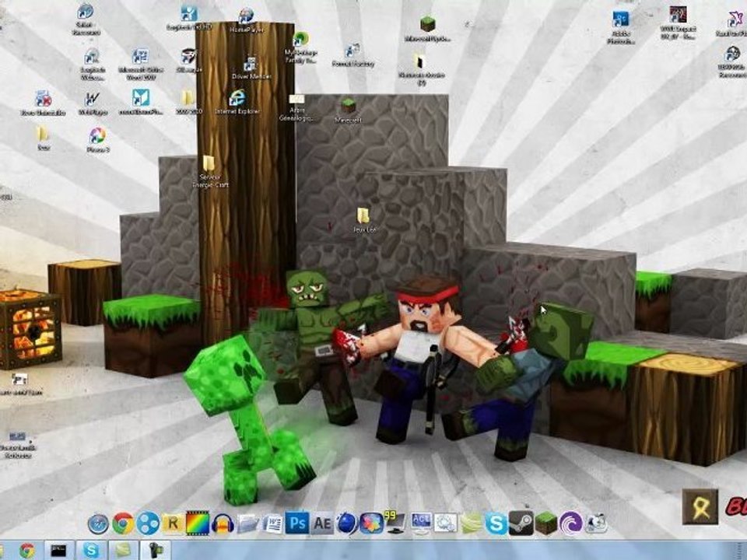747x560 pixels.
Task: Open the Adobe Photoshop desktop shortcut
Action: click(621, 28)
